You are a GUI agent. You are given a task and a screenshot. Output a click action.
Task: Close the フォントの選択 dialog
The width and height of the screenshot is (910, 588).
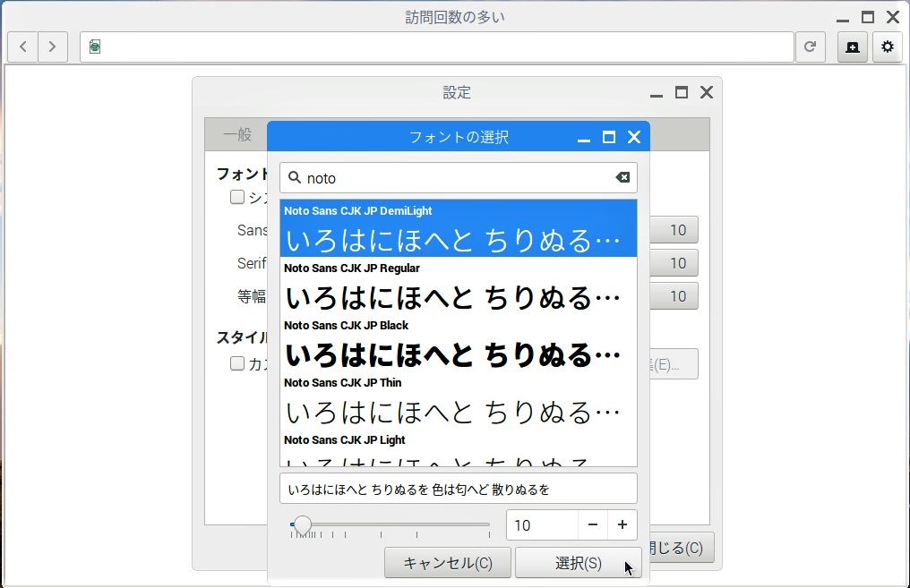point(634,138)
